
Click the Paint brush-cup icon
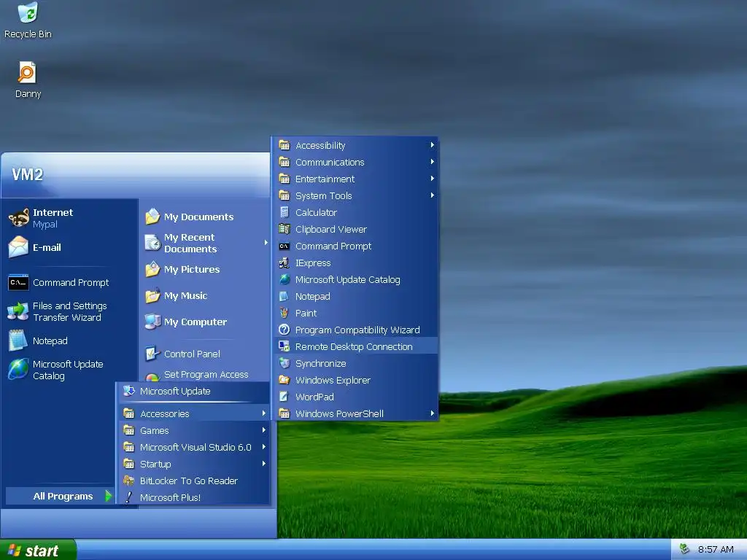click(x=285, y=313)
